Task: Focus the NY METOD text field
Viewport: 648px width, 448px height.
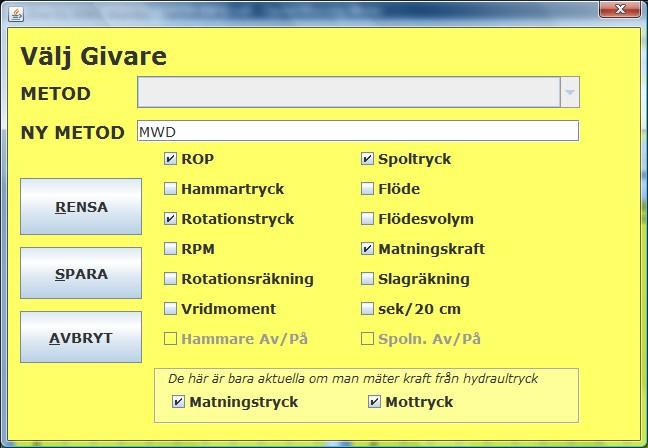Action: 358,131
